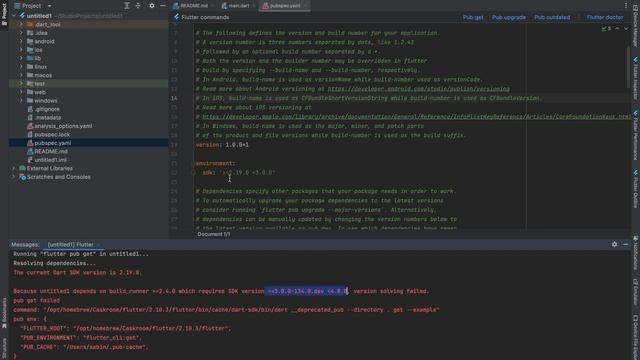Expand the .dart_tool folder
The height and width of the screenshot is (360, 640).
[21, 24]
